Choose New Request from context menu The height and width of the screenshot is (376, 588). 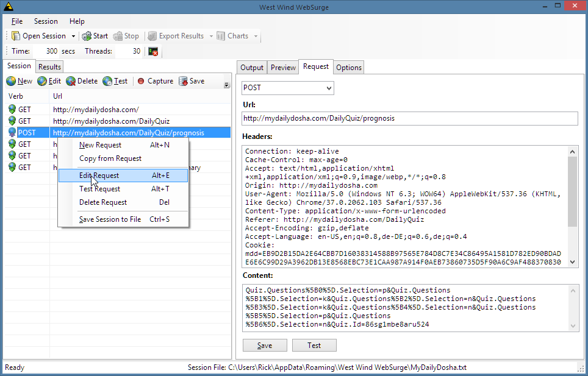click(123, 145)
